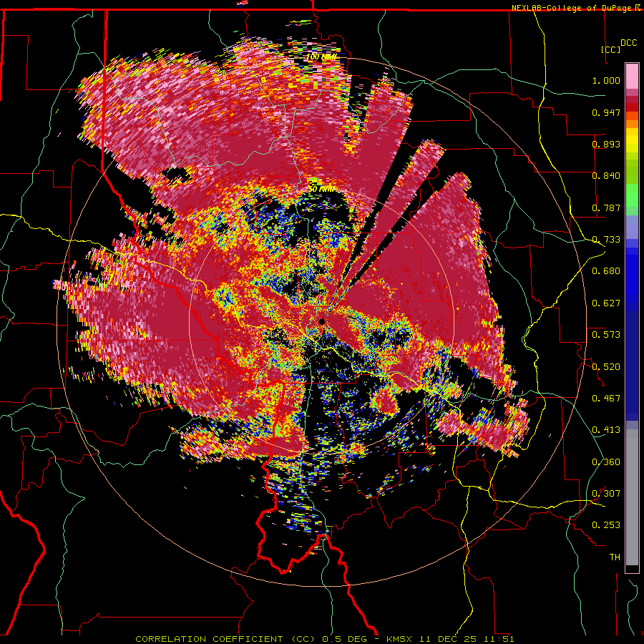Image resolution: width=644 pixels, height=644 pixels.
Task: Select the 0.893 scale value
Action: pos(606,144)
